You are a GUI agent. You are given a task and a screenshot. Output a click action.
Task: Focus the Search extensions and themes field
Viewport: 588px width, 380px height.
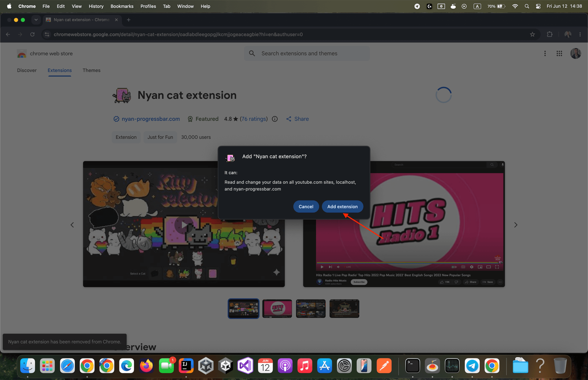307,53
